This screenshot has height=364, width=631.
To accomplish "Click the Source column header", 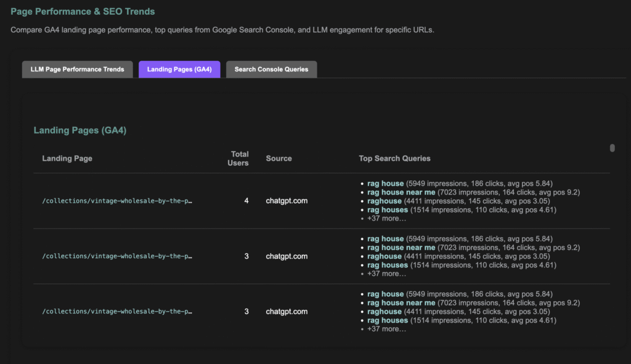I will point(279,158).
